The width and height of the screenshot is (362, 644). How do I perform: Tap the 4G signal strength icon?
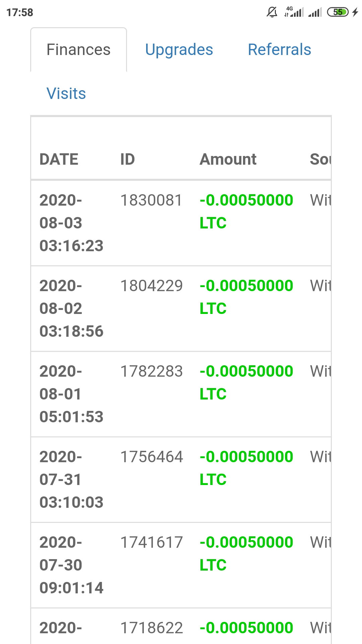point(294,12)
